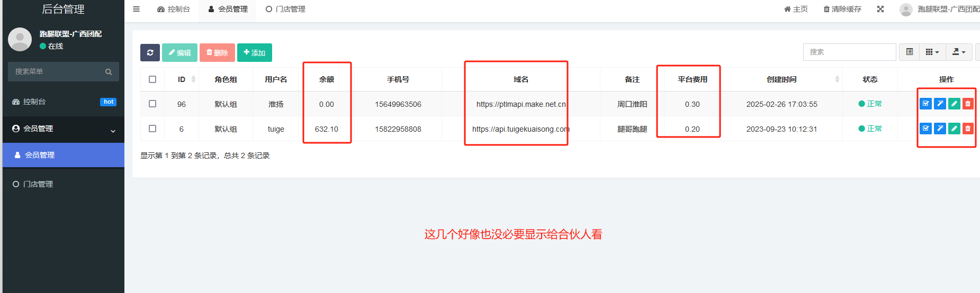This screenshot has width=980, height=293.
Task: Toggle the hamburger sidebar menu icon
Action: pyautogui.click(x=136, y=9)
